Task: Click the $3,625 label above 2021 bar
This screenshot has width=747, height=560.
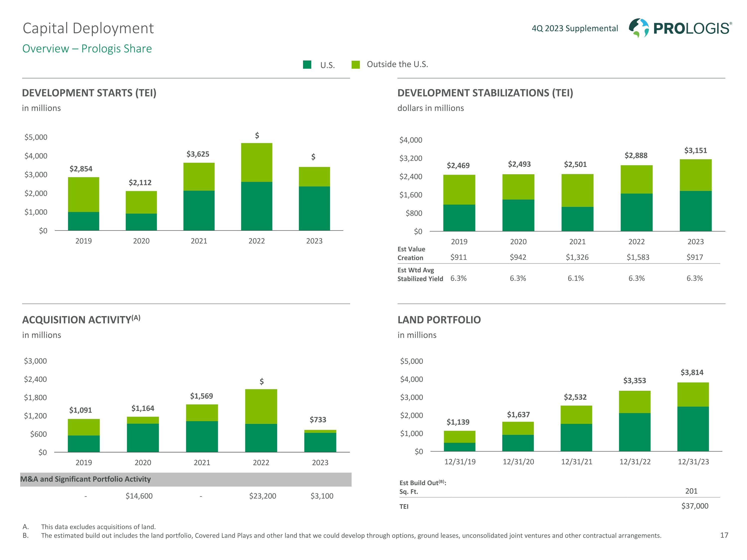Action: [198, 154]
